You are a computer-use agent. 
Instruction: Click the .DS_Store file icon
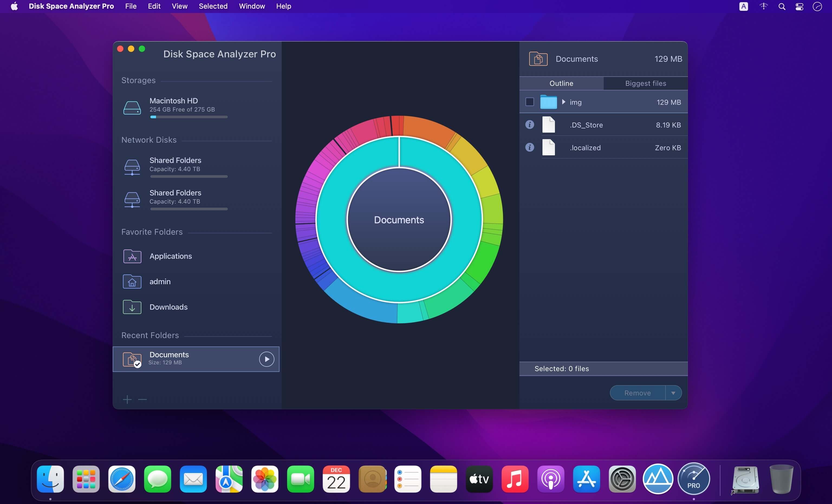coord(548,125)
